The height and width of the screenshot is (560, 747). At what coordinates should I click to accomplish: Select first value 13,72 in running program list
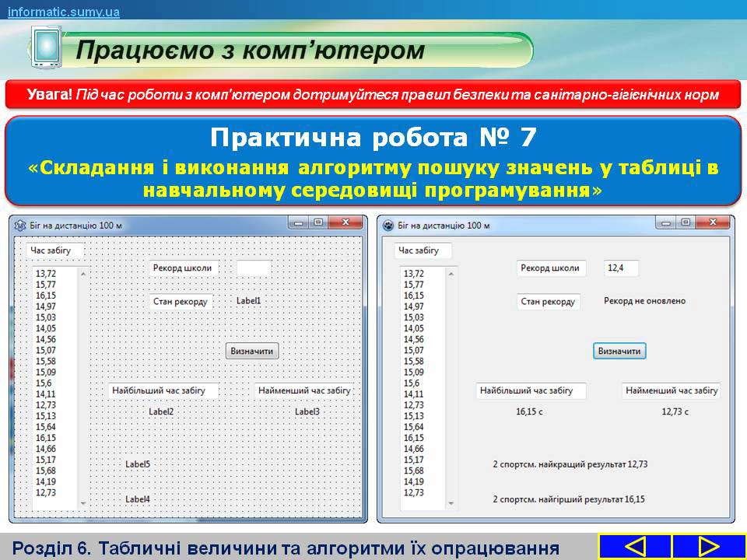pos(414,274)
